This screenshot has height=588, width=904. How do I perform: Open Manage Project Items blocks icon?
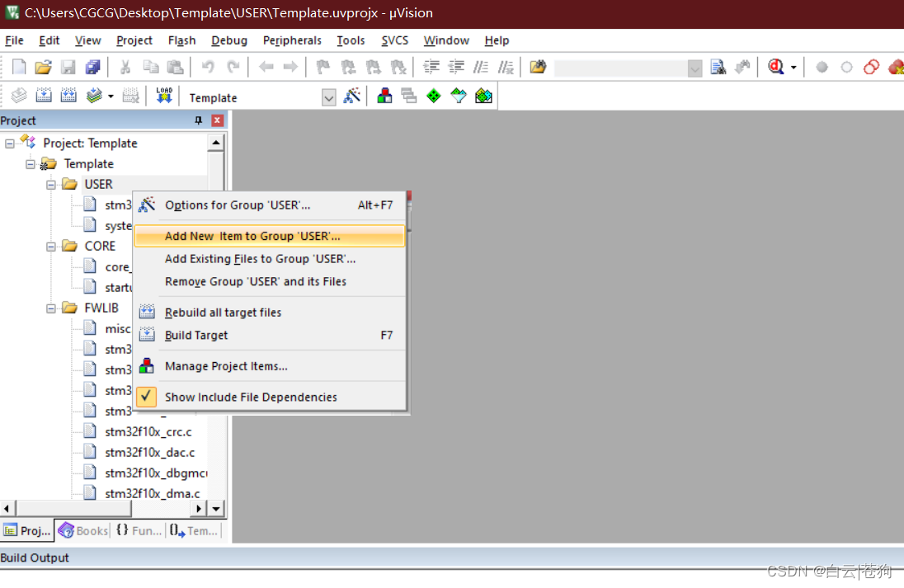[384, 96]
